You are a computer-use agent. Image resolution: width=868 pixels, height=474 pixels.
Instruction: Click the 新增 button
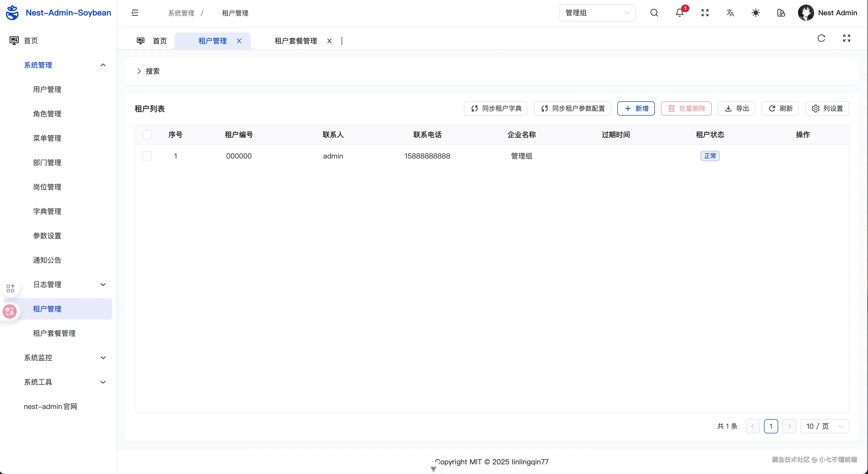pos(636,108)
